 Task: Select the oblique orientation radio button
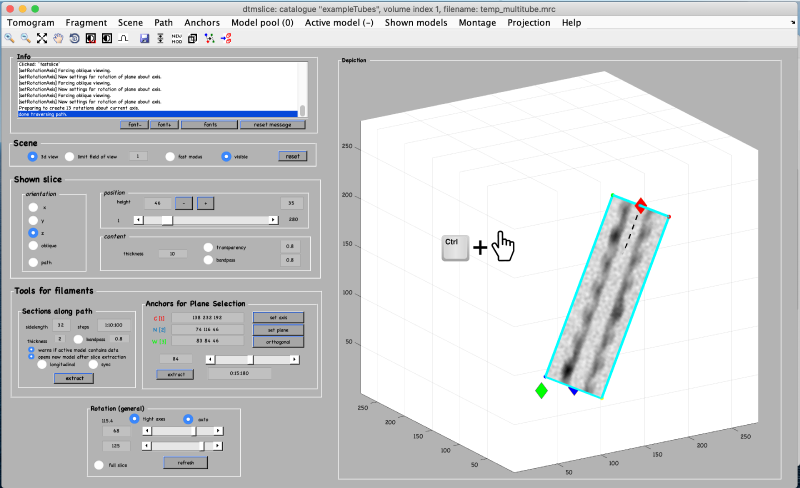[32, 244]
